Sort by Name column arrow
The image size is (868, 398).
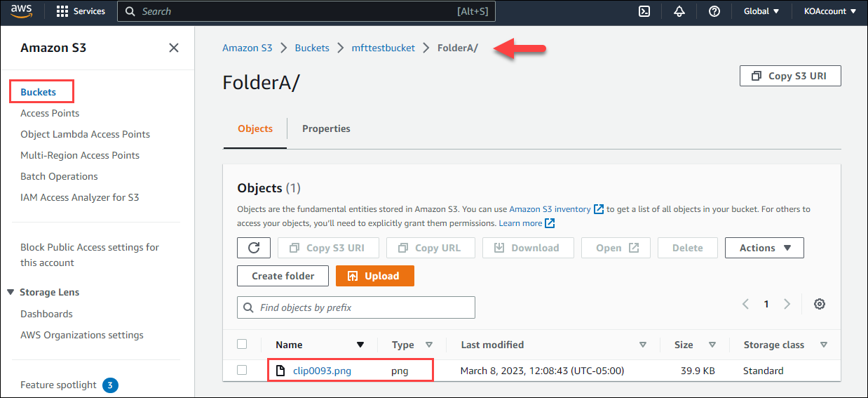coord(360,345)
